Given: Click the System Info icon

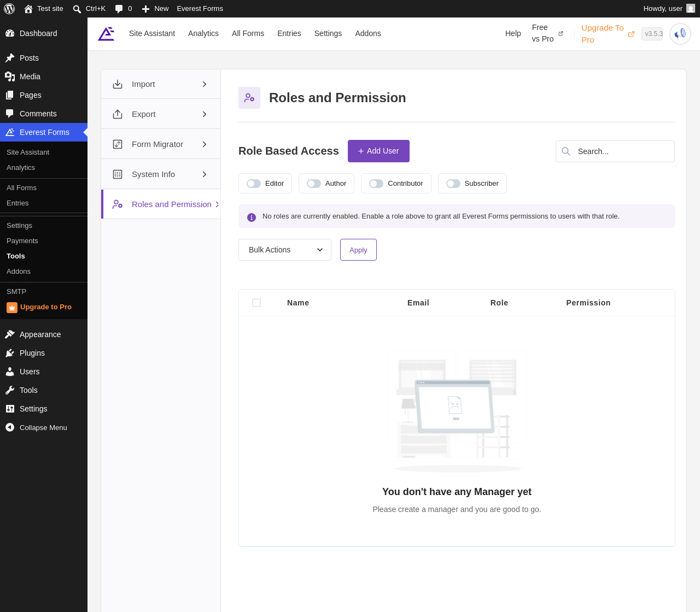Looking at the screenshot, I should 118,174.
